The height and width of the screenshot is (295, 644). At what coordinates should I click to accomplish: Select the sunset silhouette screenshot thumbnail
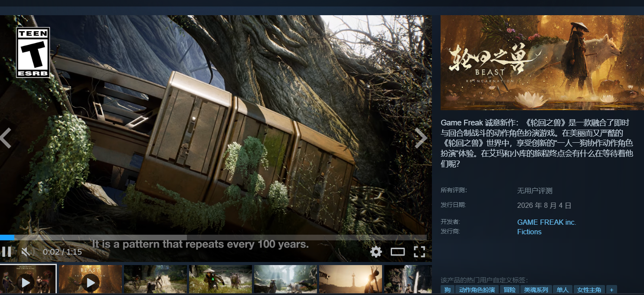[350, 279]
